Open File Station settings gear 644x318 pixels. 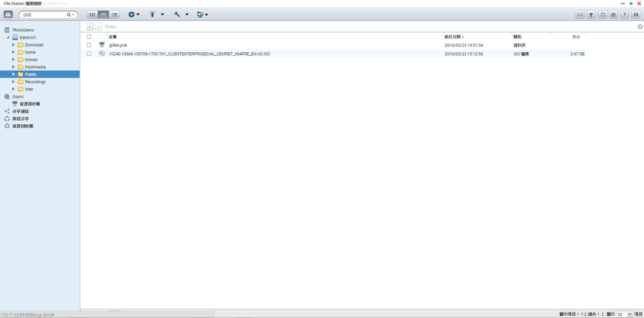(614, 15)
